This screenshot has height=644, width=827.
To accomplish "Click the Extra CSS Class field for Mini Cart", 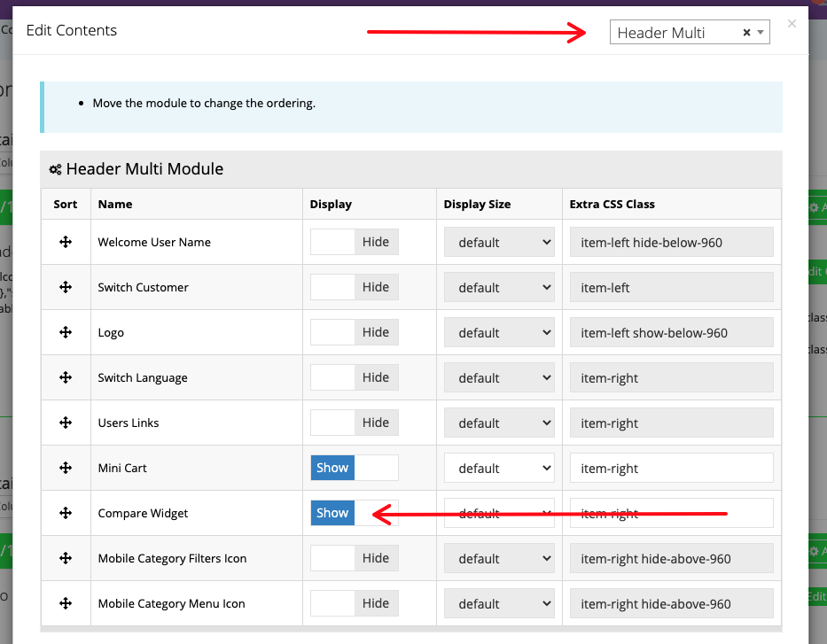I will pyautogui.click(x=671, y=468).
